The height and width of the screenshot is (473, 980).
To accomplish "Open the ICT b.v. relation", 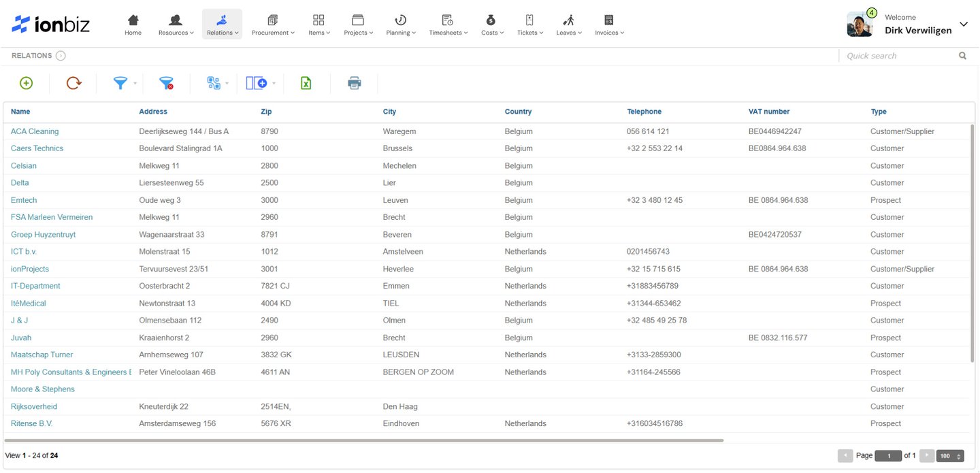I will tap(24, 252).
